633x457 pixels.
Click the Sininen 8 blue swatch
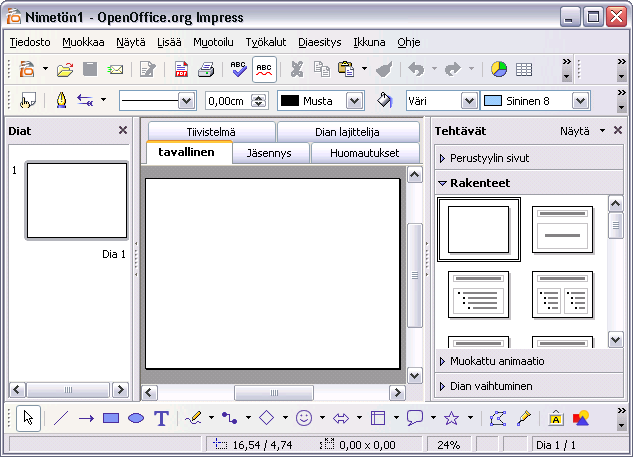493,101
